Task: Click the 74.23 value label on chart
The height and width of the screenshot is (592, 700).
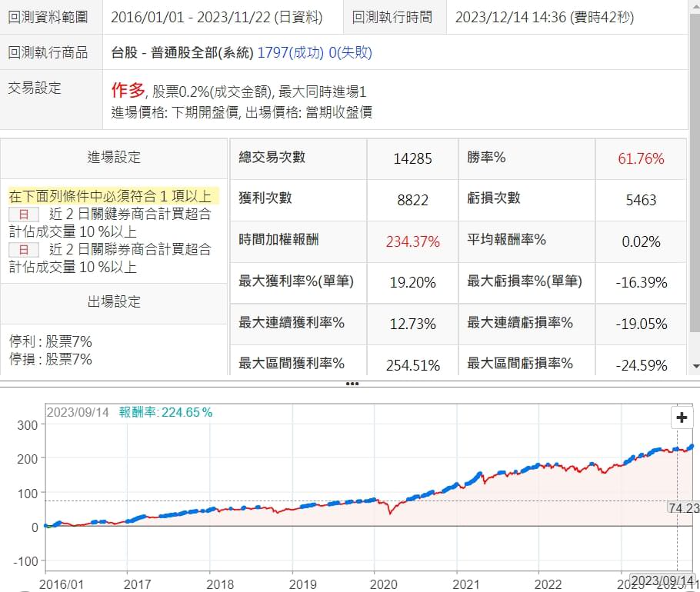Action: pyautogui.click(x=683, y=507)
